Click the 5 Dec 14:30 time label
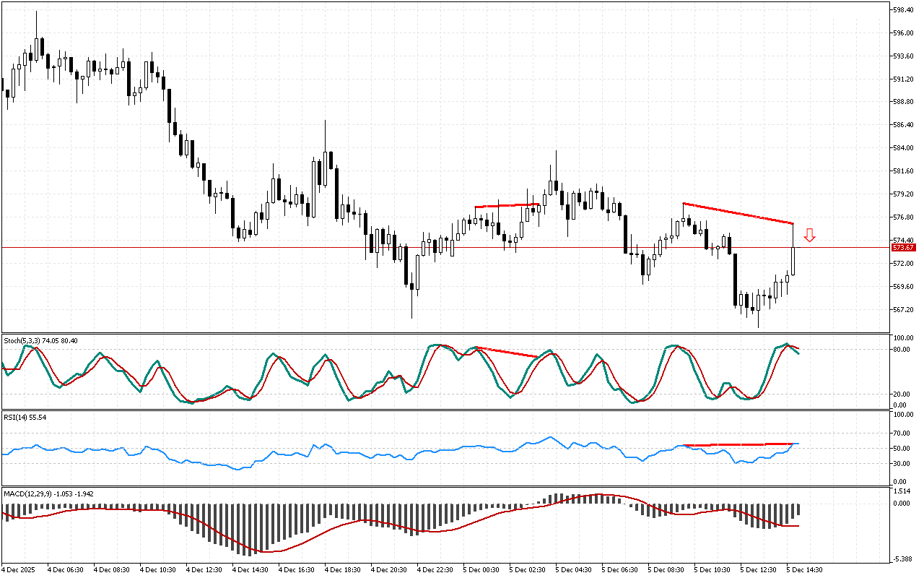924x578 pixels. coord(804,569)
